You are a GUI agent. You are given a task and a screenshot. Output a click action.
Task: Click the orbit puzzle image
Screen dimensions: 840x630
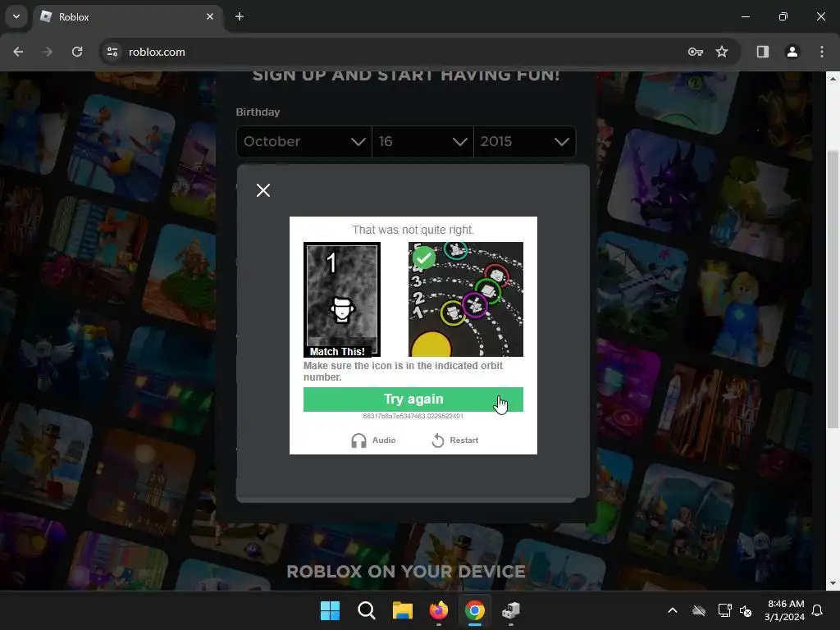tap(466, 299)
